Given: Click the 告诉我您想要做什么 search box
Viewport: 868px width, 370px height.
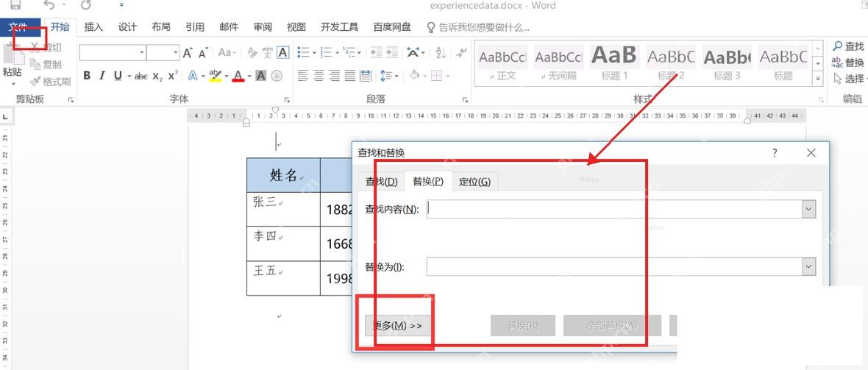Looking at the screenshot, I should (477, 27).
